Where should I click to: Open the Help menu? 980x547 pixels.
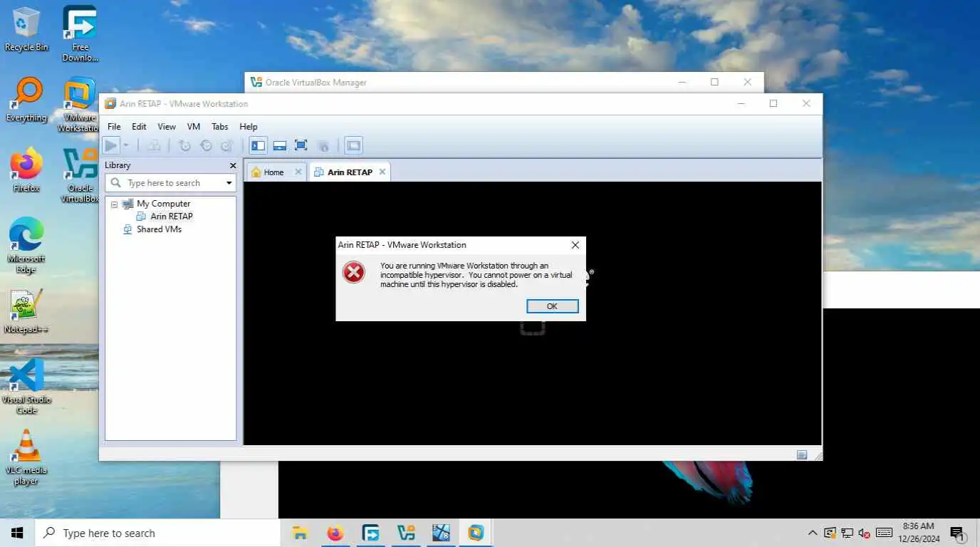coord(249,126)
